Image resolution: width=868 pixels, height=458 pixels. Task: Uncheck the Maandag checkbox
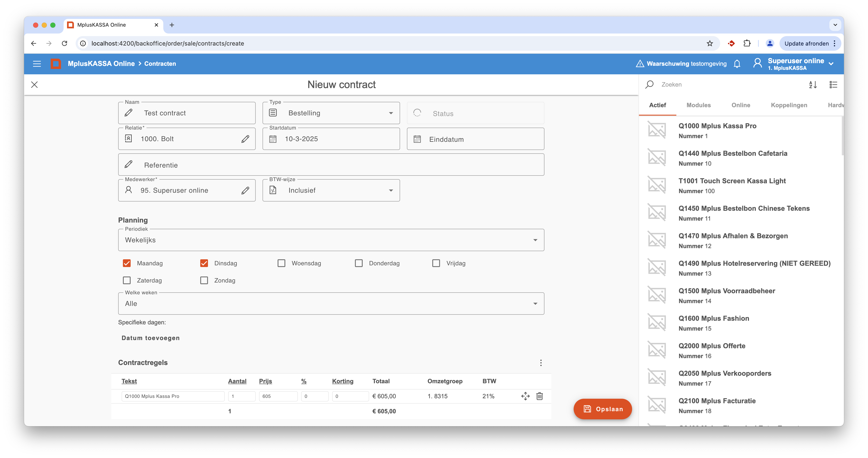pos(127,263)
